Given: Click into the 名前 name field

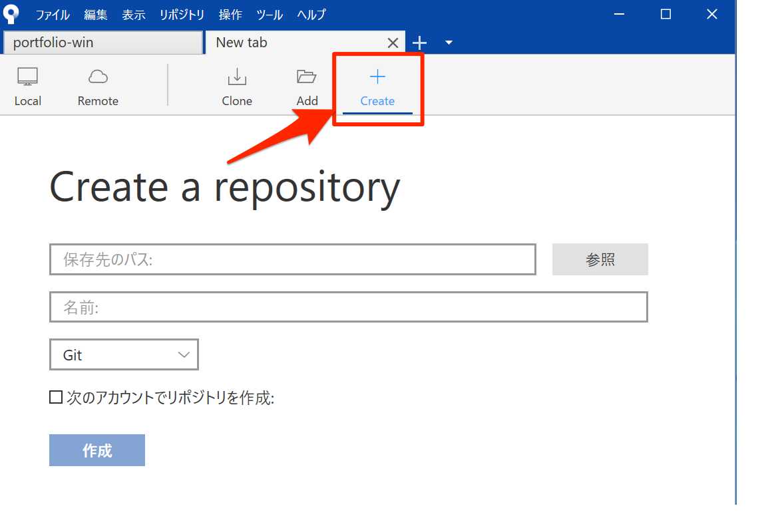Looking at the screenshot, I should click(348, 307).
